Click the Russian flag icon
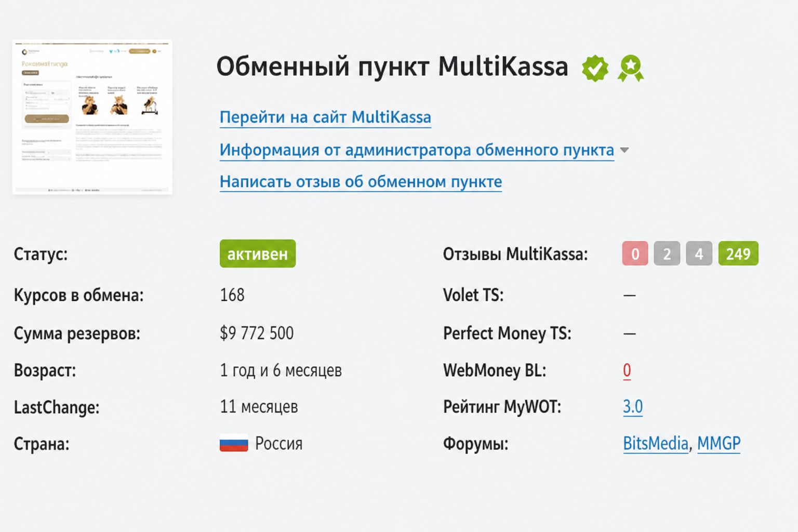Viewport: 798px width, 532px height. tap(234, 443)
